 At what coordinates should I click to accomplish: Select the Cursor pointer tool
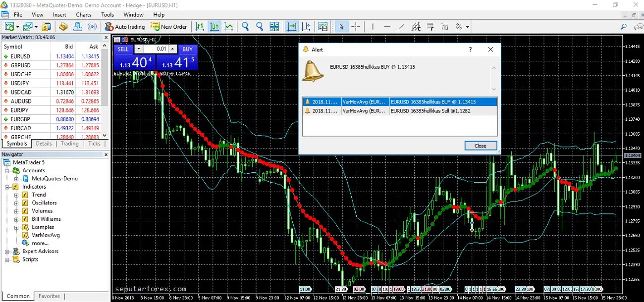pos(341,27)
